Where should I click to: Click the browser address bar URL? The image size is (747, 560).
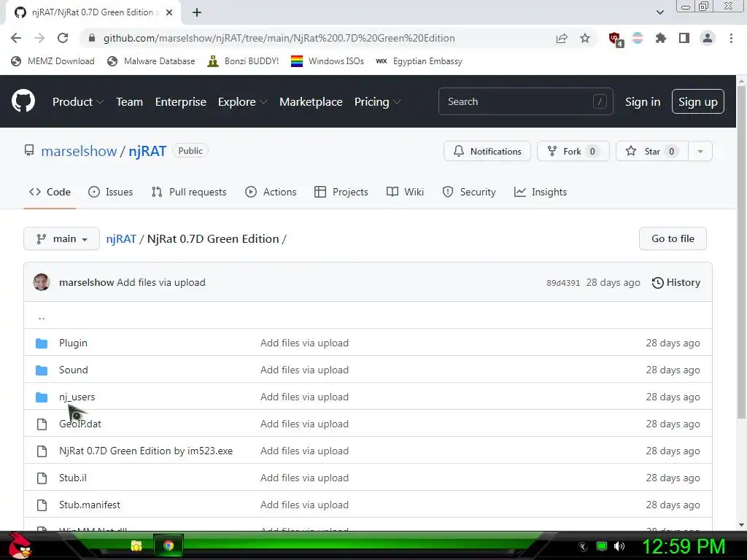pyautogui.click(x=279, y=38)
